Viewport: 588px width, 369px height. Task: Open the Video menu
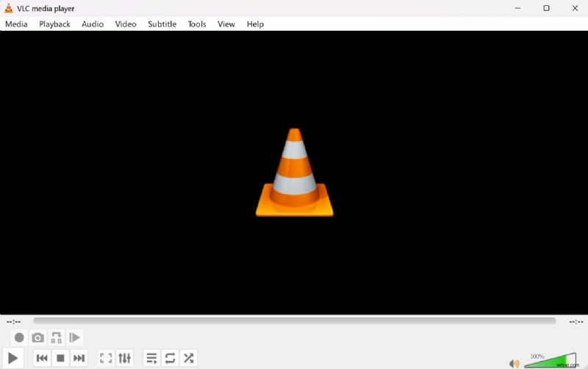pos(126,24)
